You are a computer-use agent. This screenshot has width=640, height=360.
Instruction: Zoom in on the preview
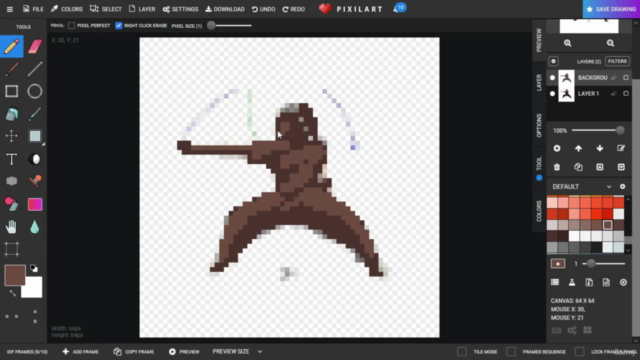pos(567,43)
